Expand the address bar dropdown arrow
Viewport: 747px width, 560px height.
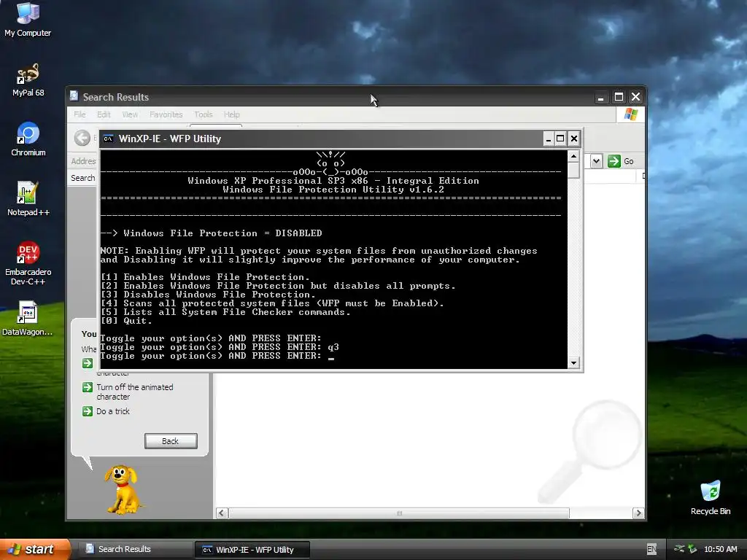coord(597,161)
